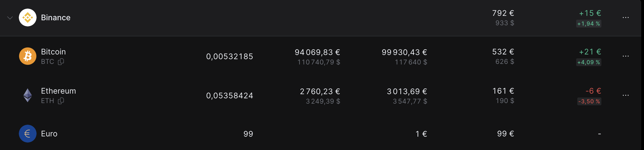644x150 pixels.
Task: Select the Bitcoin asset name
Action: (x=53, y=52)
